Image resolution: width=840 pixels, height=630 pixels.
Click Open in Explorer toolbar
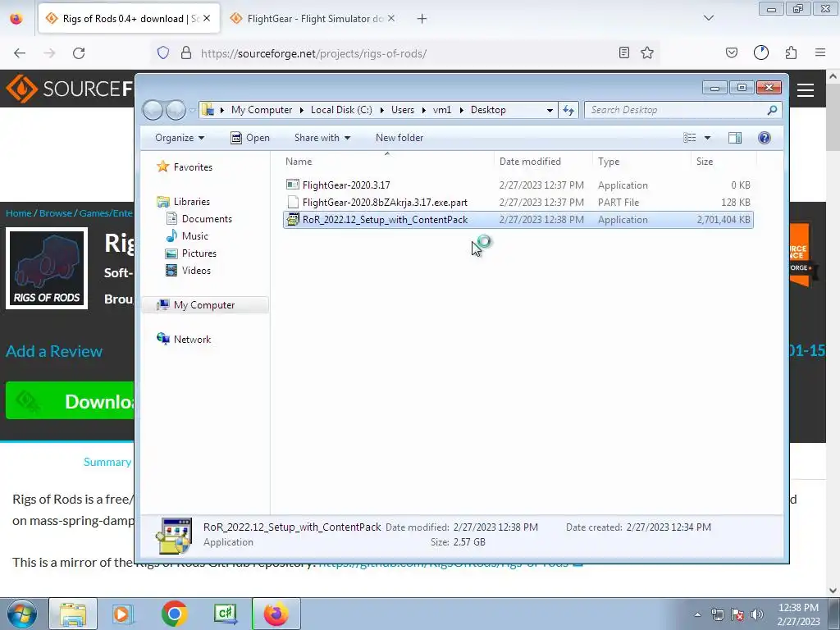(x=249, y=138)
